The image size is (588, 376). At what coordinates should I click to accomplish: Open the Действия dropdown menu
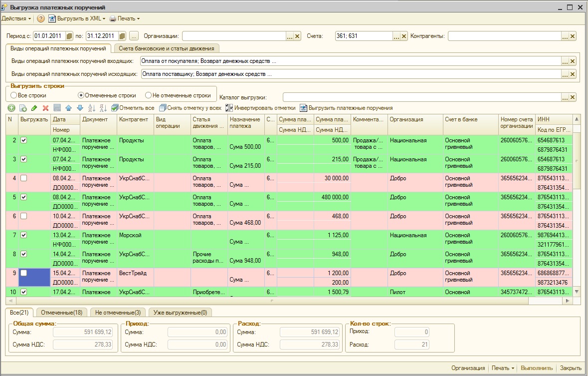pyautogui.click(x=16, y=18)
